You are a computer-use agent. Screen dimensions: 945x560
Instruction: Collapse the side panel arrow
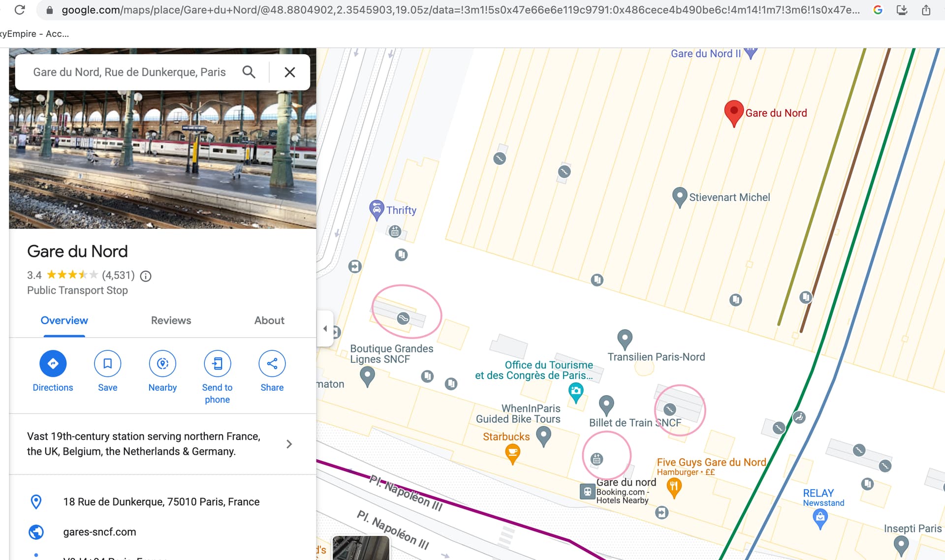point(325,328)
